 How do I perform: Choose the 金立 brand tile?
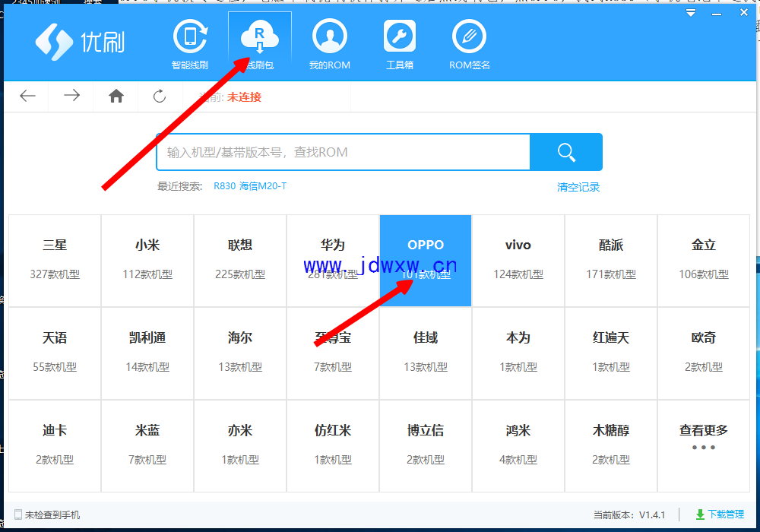704,261
